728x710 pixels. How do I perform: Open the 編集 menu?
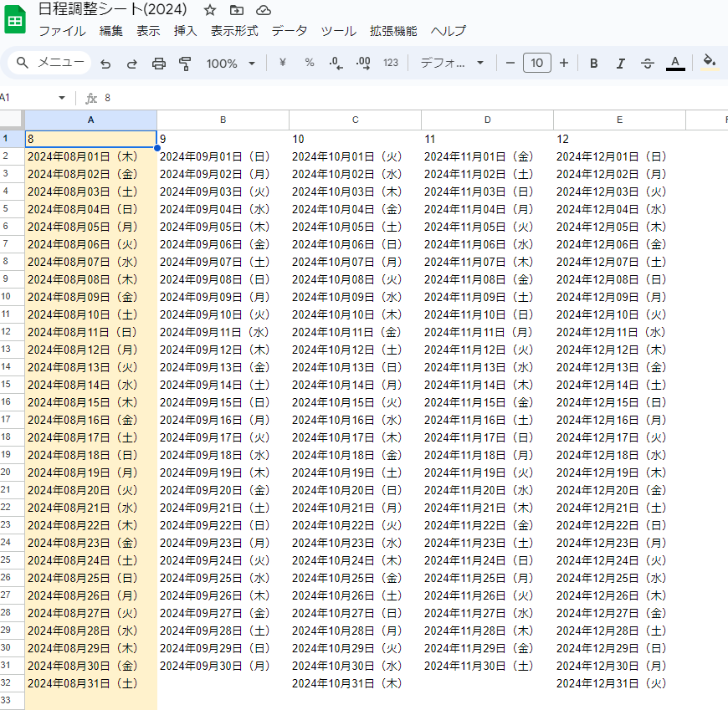click(x=111, y=31)
